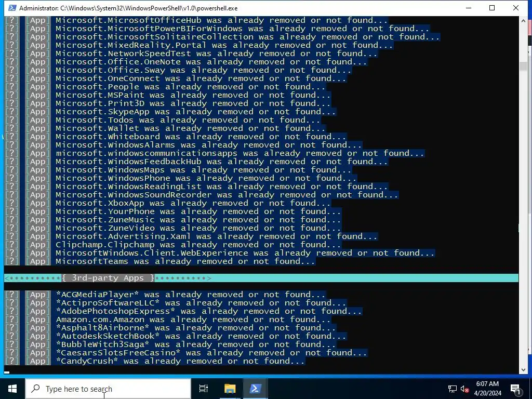Click the 3rd-party Apps section header
The height and width of the screenshot is (399, 532).
(x=108, y=278)
